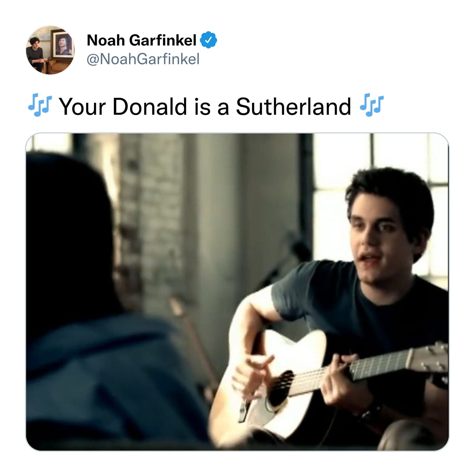Click the seated person inside the avatar

point(35,55)
